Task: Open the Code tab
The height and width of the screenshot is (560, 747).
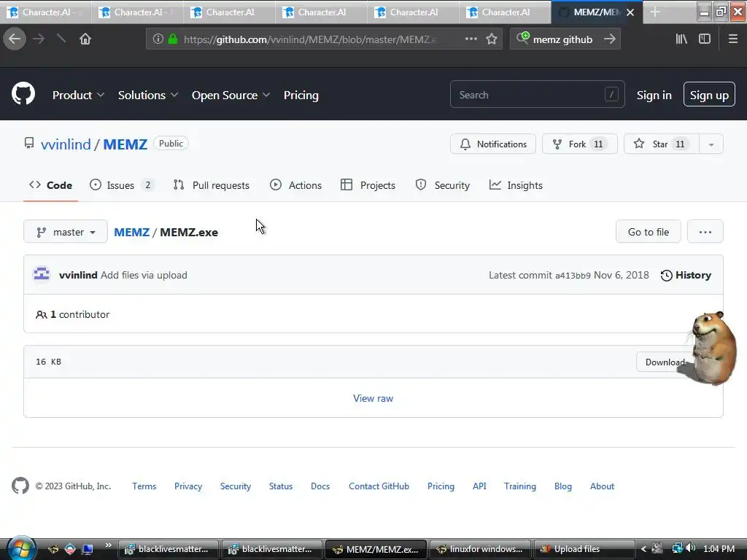Action: 50,185
